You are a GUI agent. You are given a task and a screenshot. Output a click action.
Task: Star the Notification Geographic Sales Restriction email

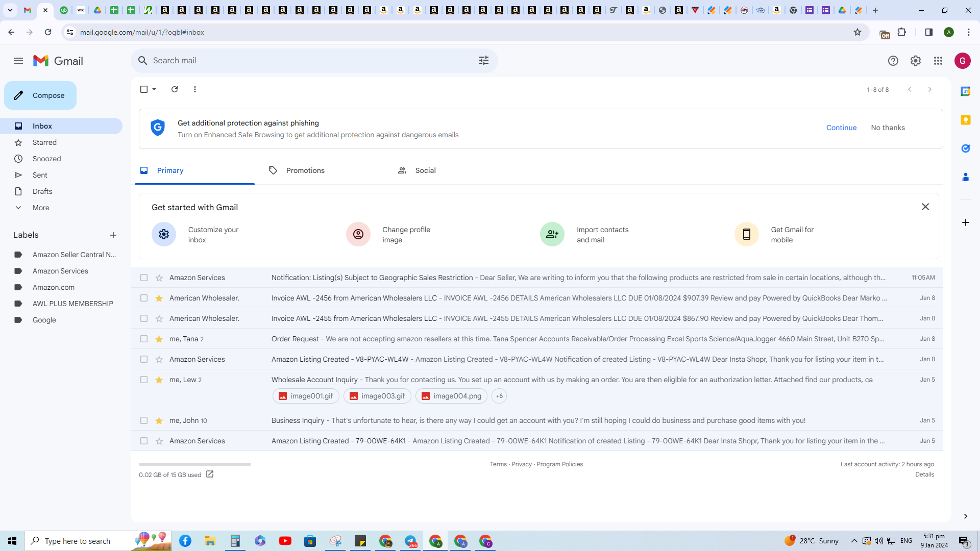pos(159,278)
